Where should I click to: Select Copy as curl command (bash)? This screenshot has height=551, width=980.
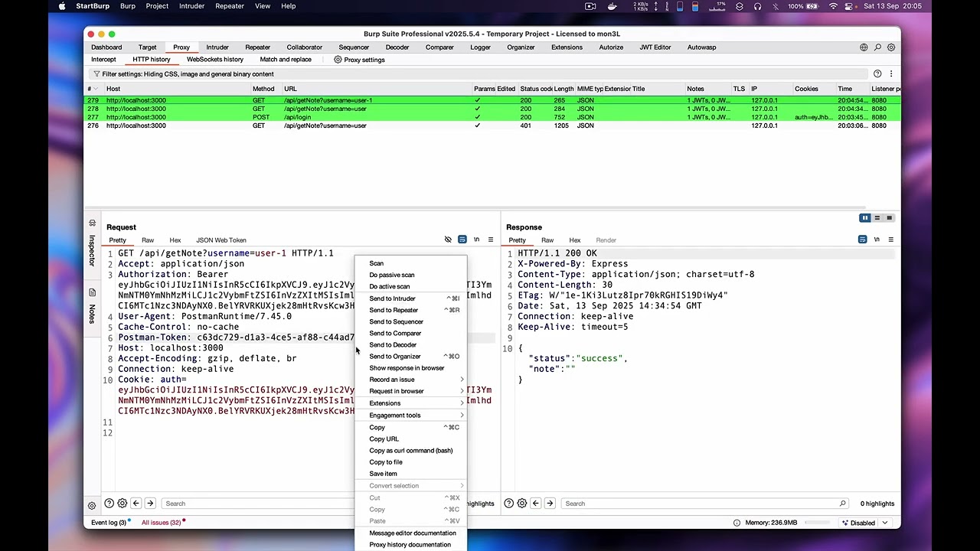pos(411,451)
